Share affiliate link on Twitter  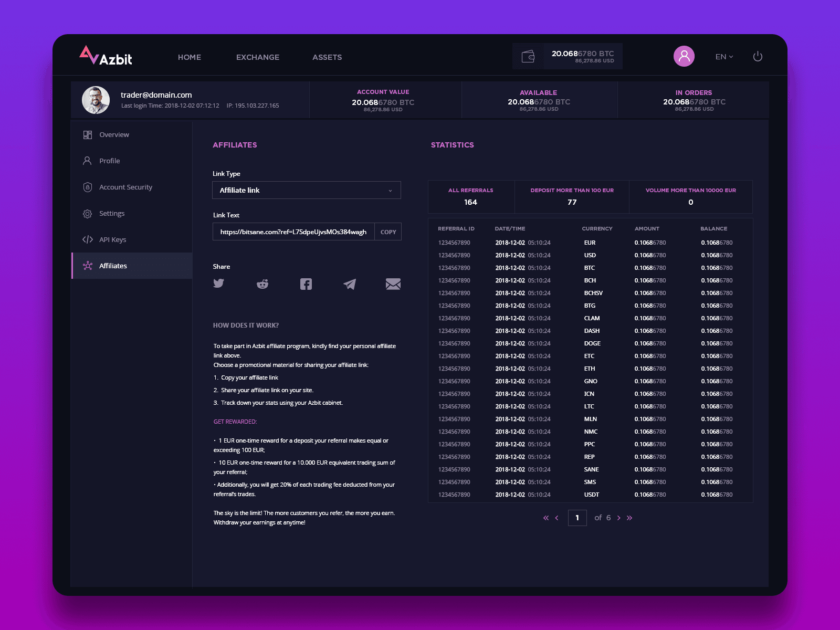[x=219, y=283]
